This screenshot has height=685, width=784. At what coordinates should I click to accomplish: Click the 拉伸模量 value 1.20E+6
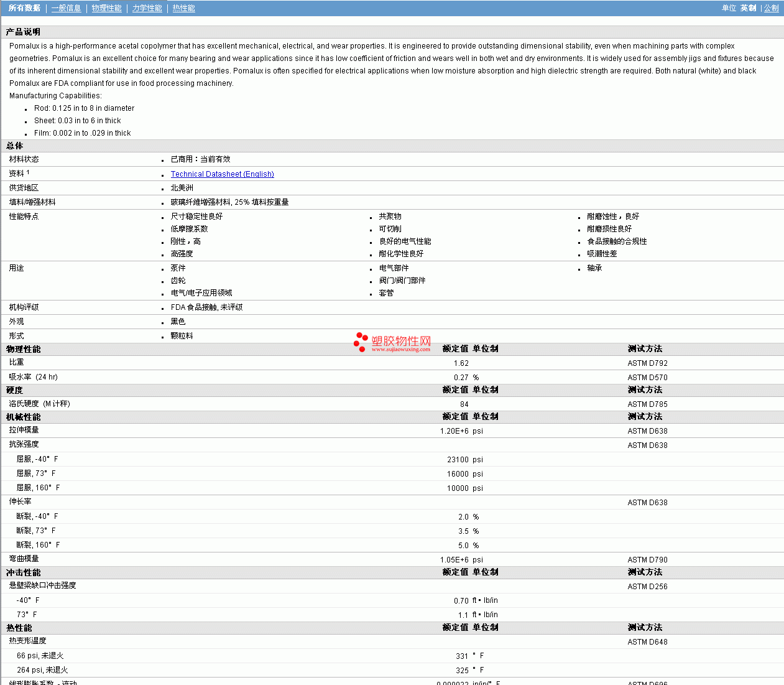click(x=454, y=431)
